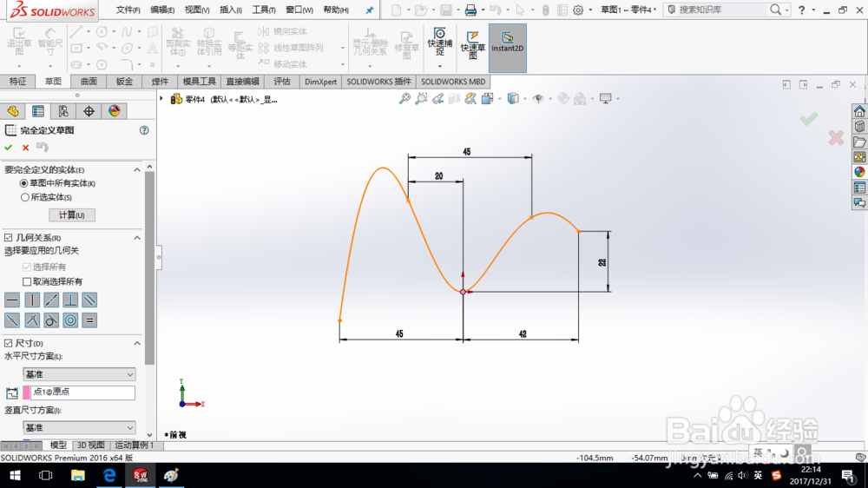Open the Windows Start button
The height and width of the screenshot is (488, 868).
point(15,475)
